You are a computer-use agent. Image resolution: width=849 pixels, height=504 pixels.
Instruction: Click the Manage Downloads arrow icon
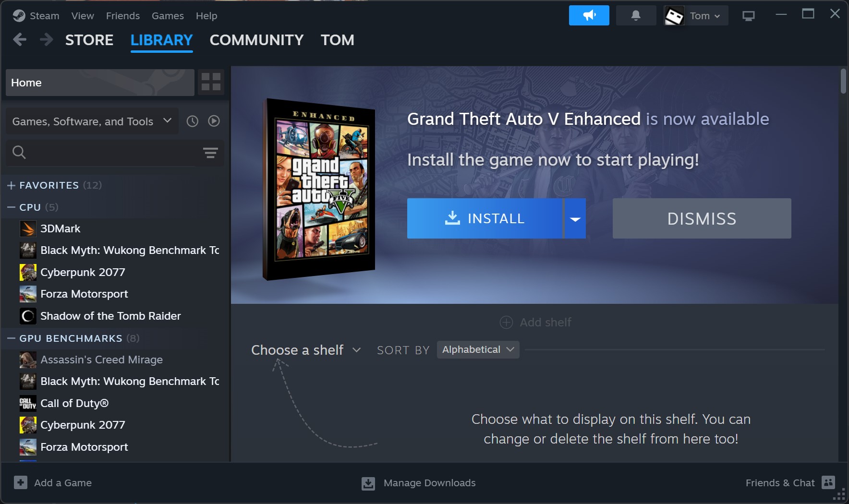point(368,483)
